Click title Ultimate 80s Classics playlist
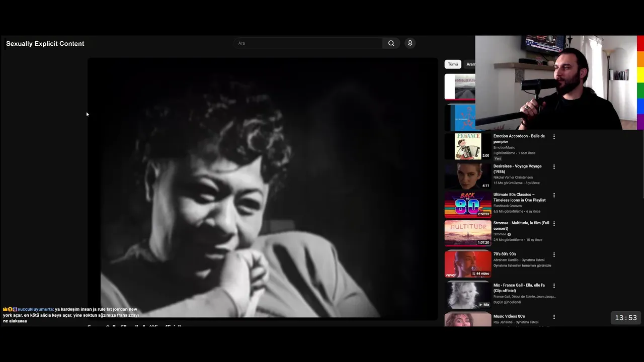The width and height of the screenshot is (644, 362). [520, 197]
